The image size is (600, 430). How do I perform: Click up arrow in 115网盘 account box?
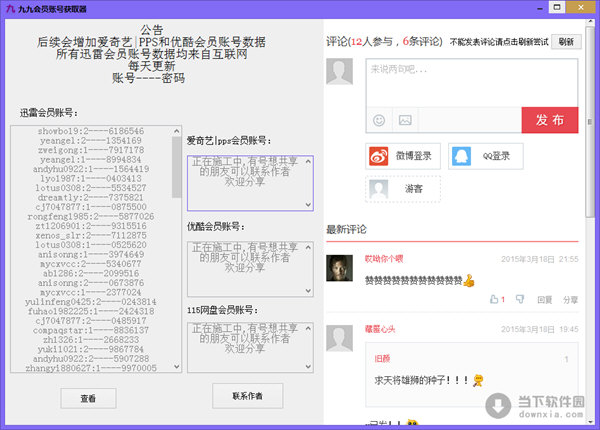point(308,328)
